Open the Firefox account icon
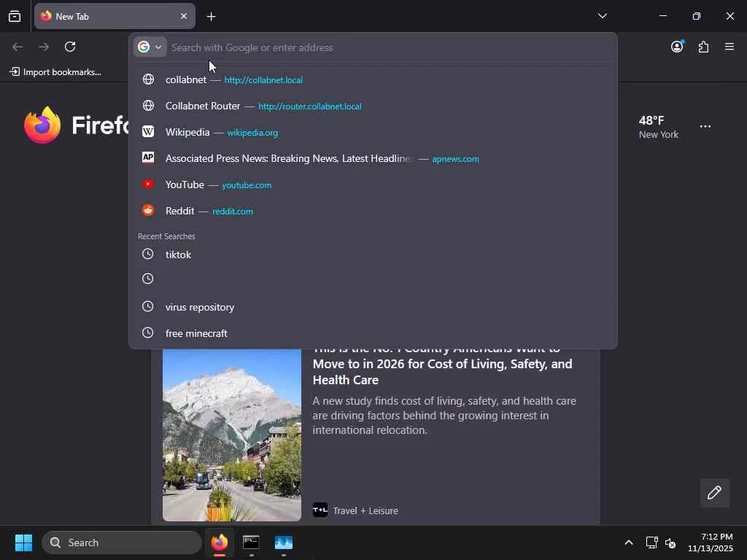Image resolution: width=747 pixels, height=560 pixels. coord(677,47)
